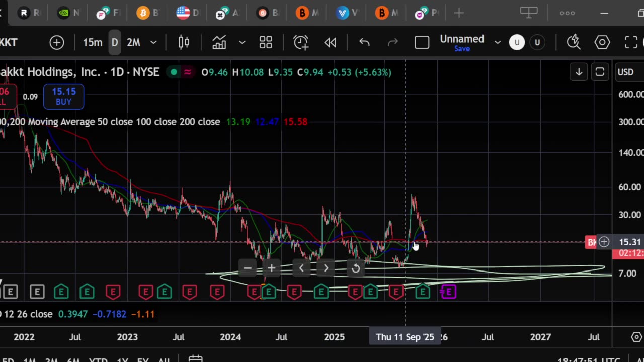
Task: Click the plus on the price line
Action: pyautogui.click(x=604, y=243)
